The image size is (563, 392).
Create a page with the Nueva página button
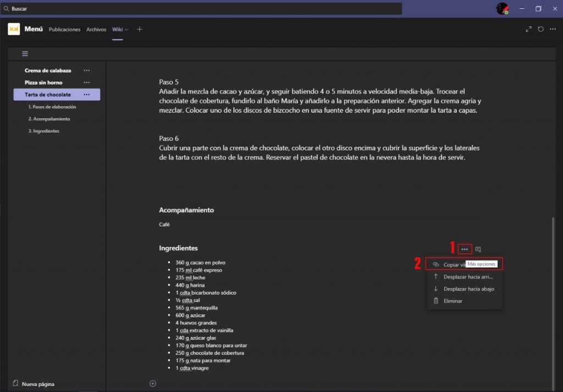[x=37, y=384]
